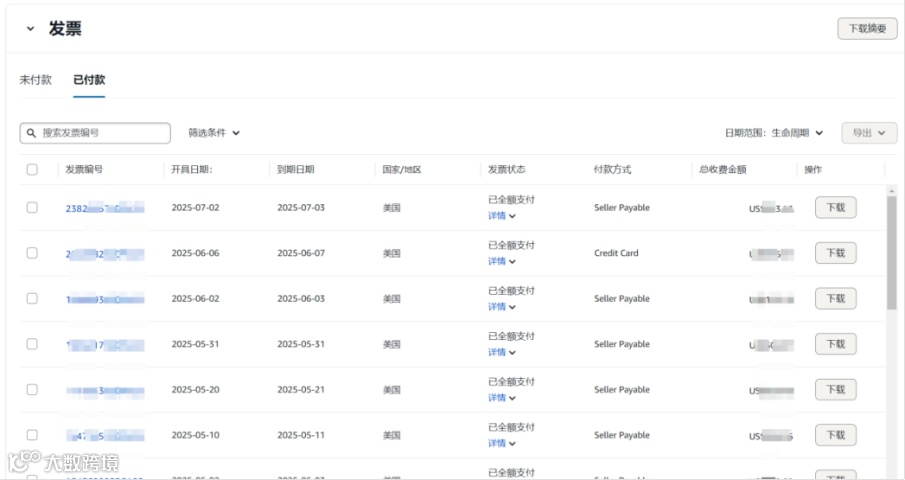Download the 2025-06-06 Credit Card invoice
Image resolution: width=905 pixels, height=480 pixels.
835,253
